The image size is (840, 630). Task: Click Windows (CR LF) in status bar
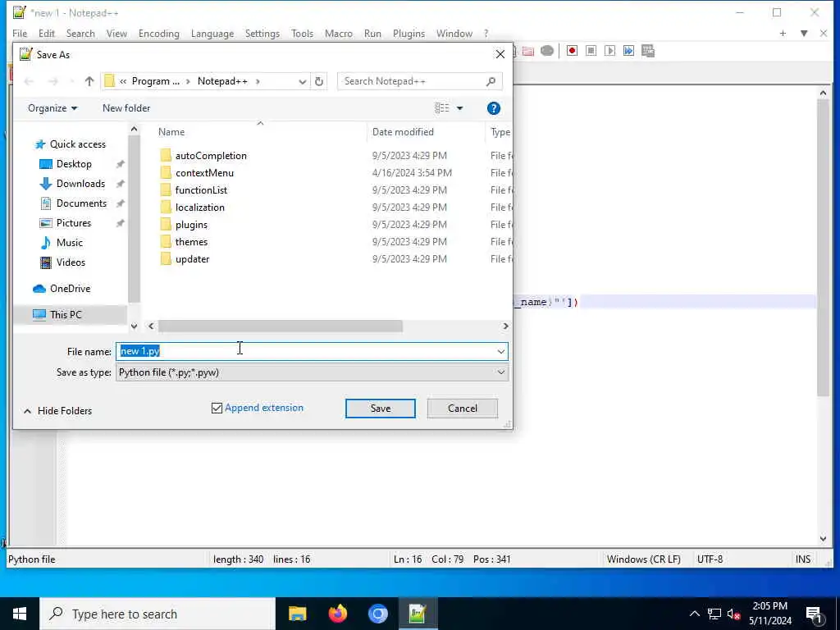click(x=643, y=559)
